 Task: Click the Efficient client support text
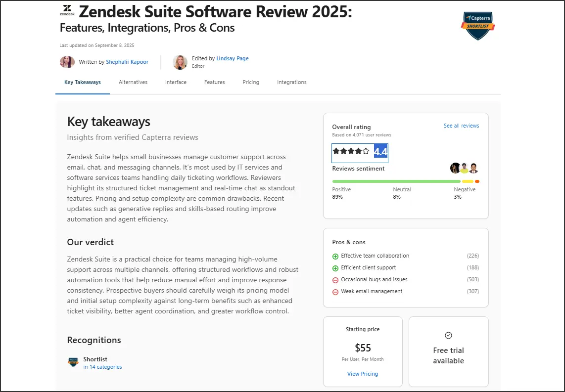368,267
